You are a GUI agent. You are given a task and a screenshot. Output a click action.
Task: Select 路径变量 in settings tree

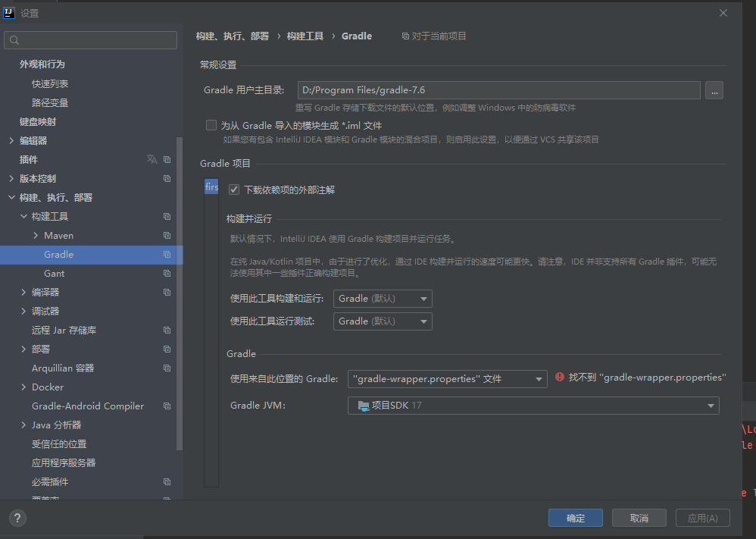50,103
